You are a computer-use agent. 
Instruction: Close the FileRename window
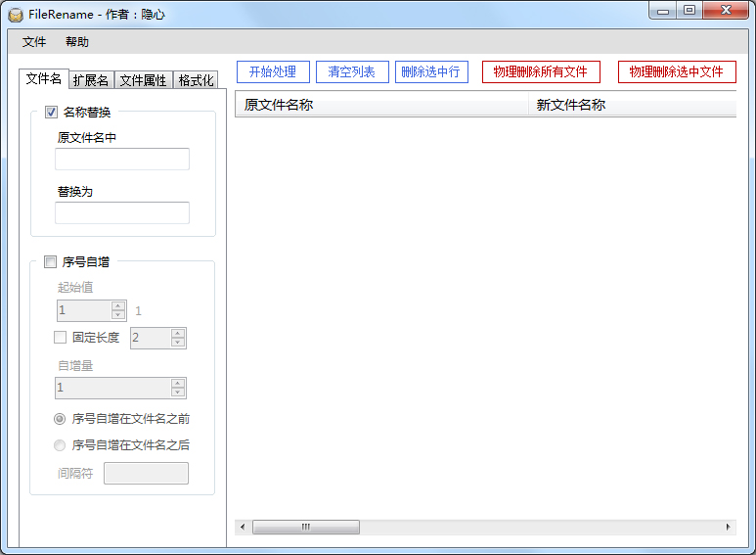tap(726, 10)
